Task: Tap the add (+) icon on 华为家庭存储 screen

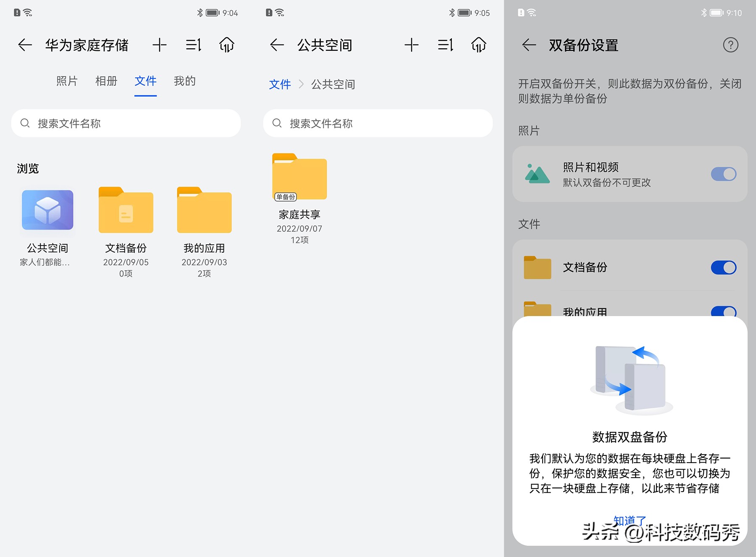Action: click(159, 44)
